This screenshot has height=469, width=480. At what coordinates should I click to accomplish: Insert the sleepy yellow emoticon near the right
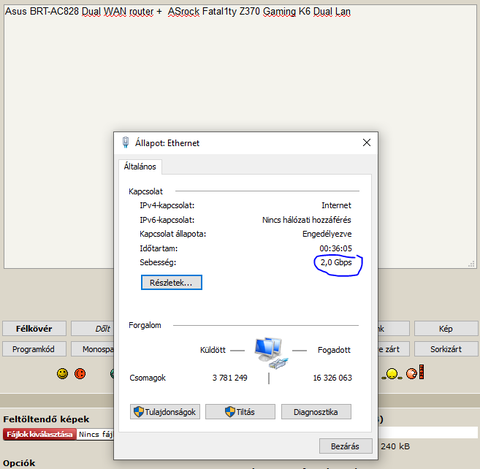(x=392, y=374)
